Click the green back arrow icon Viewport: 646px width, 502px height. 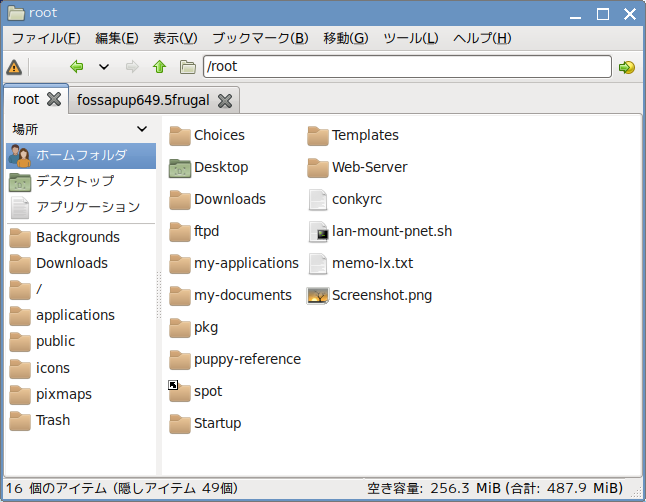tap(77, 66)
